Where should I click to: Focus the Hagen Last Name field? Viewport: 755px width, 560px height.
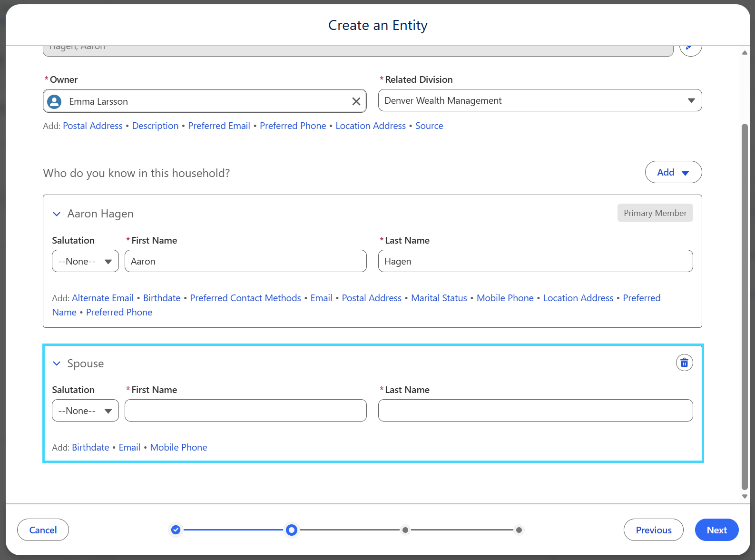535,261
